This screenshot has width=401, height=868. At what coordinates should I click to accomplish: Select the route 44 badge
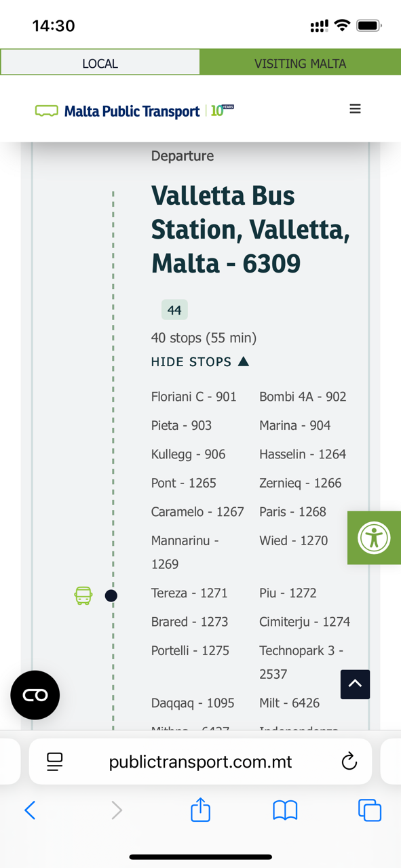[x=174, y=310]
